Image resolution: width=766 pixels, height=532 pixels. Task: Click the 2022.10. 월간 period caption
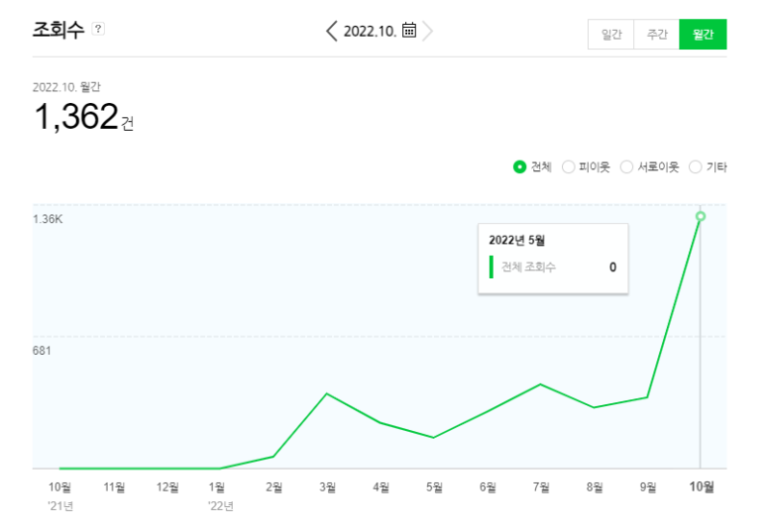(66, 87)
